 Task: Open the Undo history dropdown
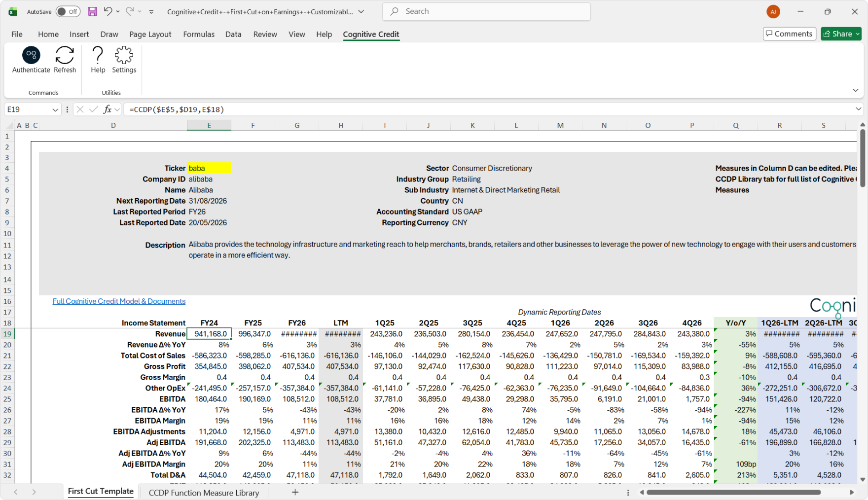pos(118,11)
